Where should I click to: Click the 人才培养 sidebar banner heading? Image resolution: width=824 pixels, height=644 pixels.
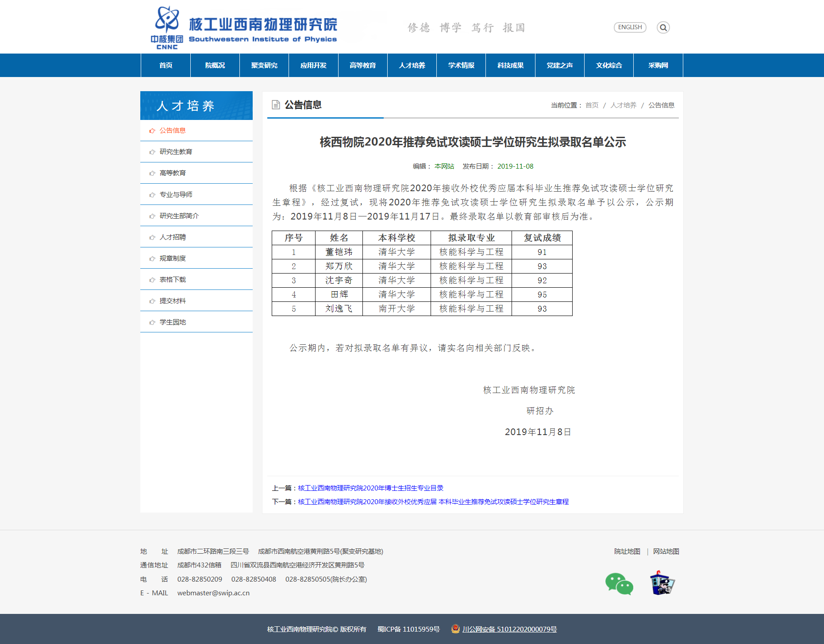point(196,106)
